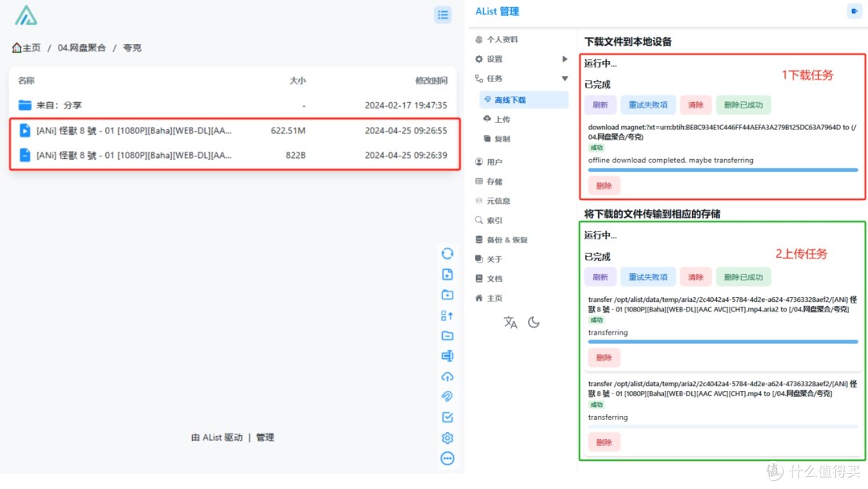Select 离线下载 task item

pos(524,100)
